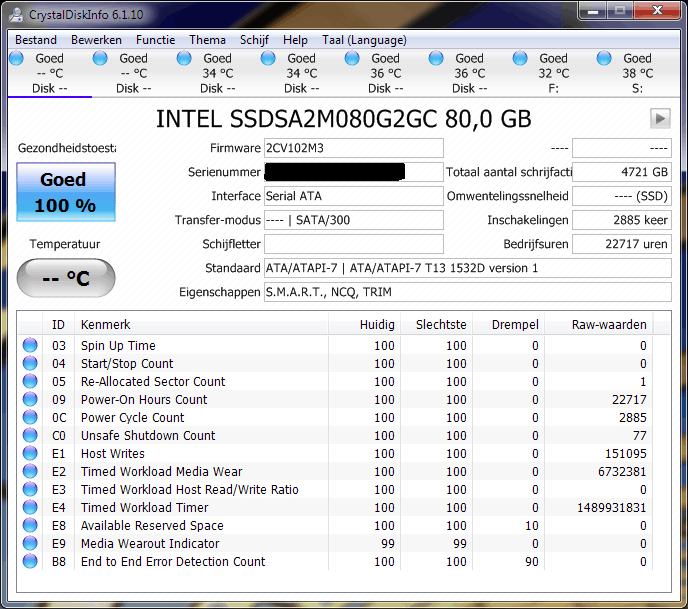The height and width of the screenshot is (609, 688).
Task: Click raw value 151095
Action: (626, 454)
